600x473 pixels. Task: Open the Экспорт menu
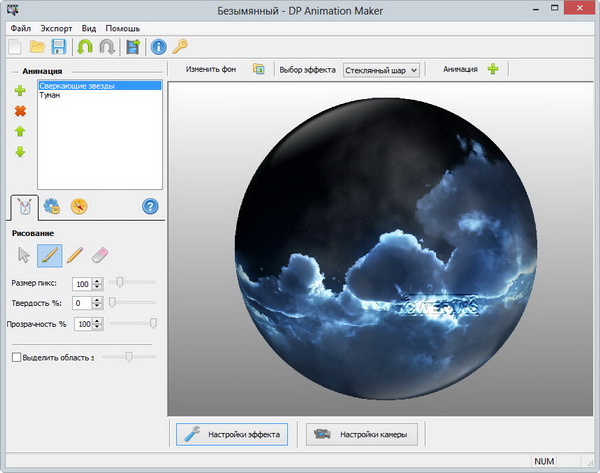coord(57,27)
